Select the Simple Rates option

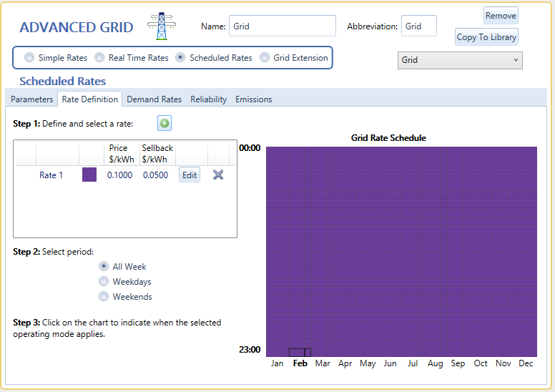[29, 58]
